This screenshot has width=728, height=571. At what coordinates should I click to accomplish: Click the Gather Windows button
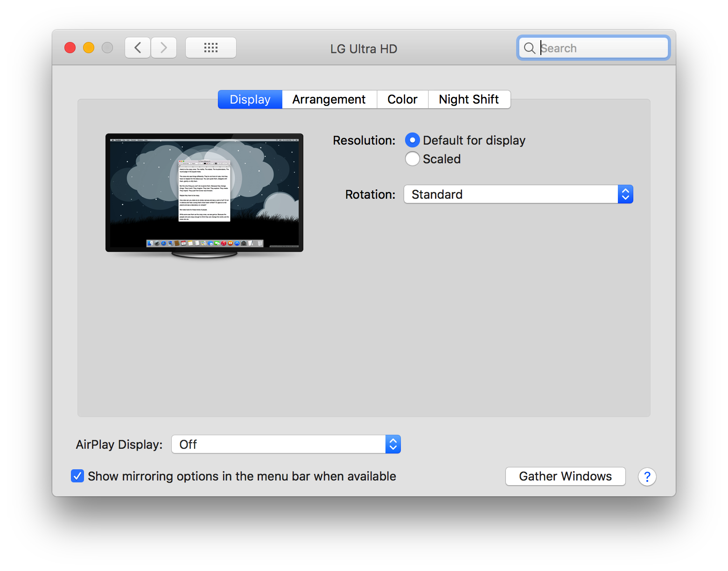565,476
